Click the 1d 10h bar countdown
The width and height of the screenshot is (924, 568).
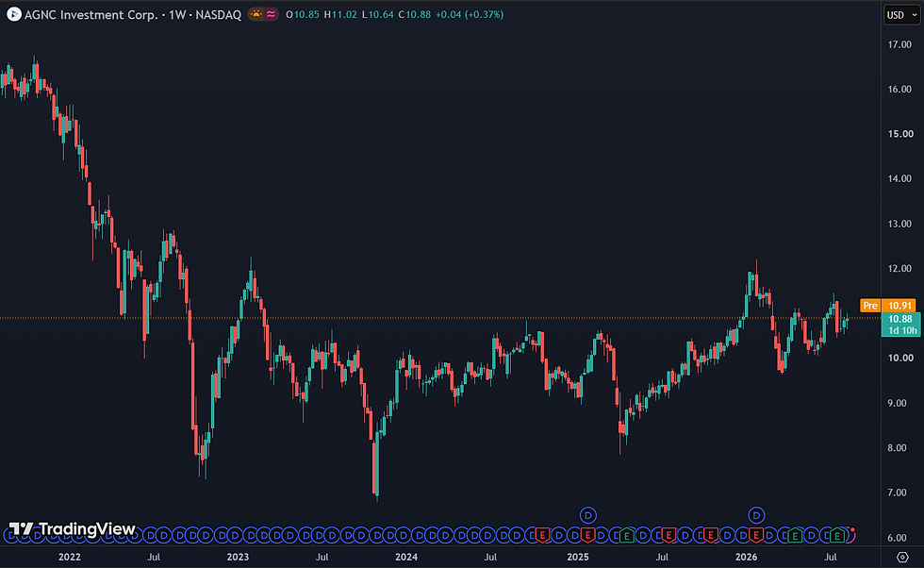pos(901,330)
